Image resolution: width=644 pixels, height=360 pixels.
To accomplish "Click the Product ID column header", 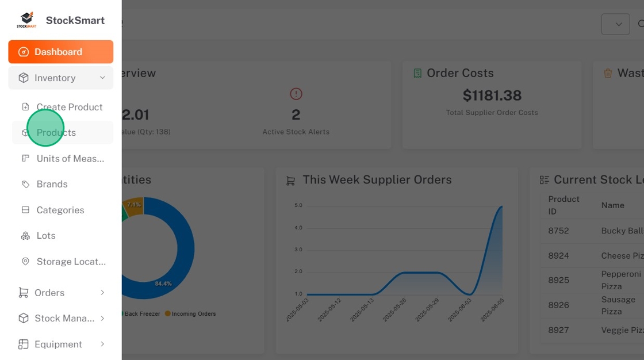I will pos(563,205).
